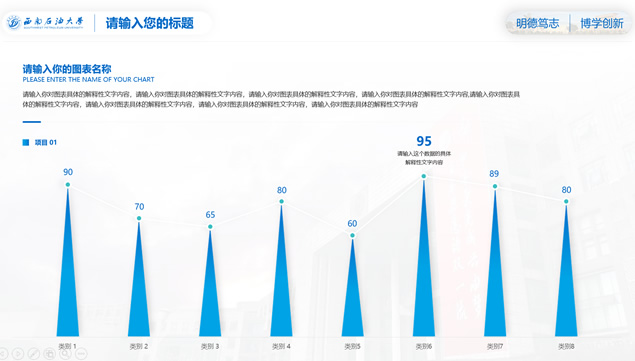The height and width of the screenshot is (361, 635).
Task: Click the blue legend square for 项目 01
Action: [x=26, y=142]
